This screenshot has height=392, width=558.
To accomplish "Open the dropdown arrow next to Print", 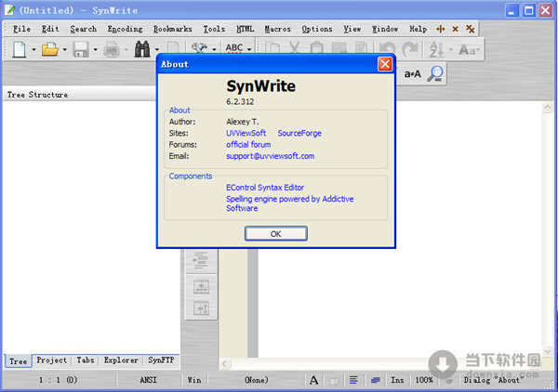I will click(126, 49).
